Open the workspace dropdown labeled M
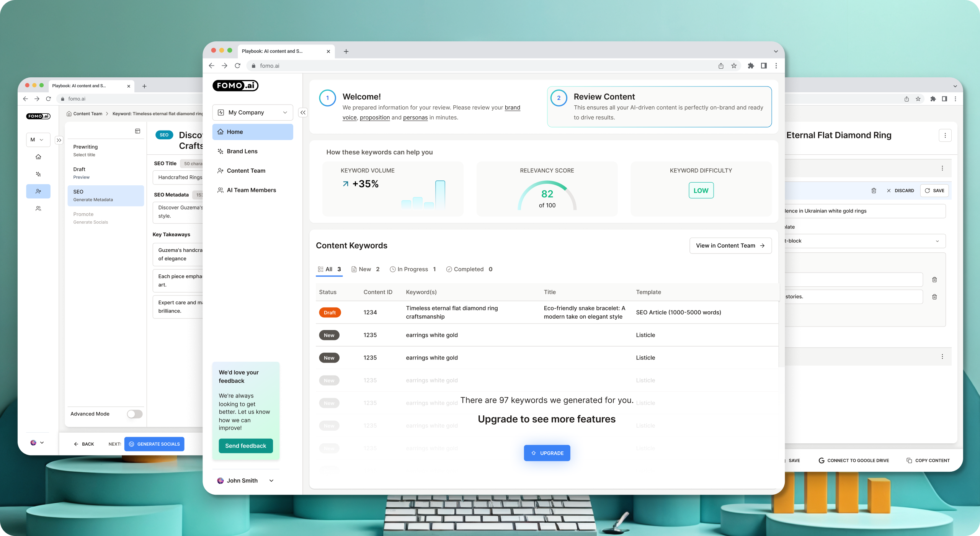This screenshot has width=980, height=536. click(38, 139)
